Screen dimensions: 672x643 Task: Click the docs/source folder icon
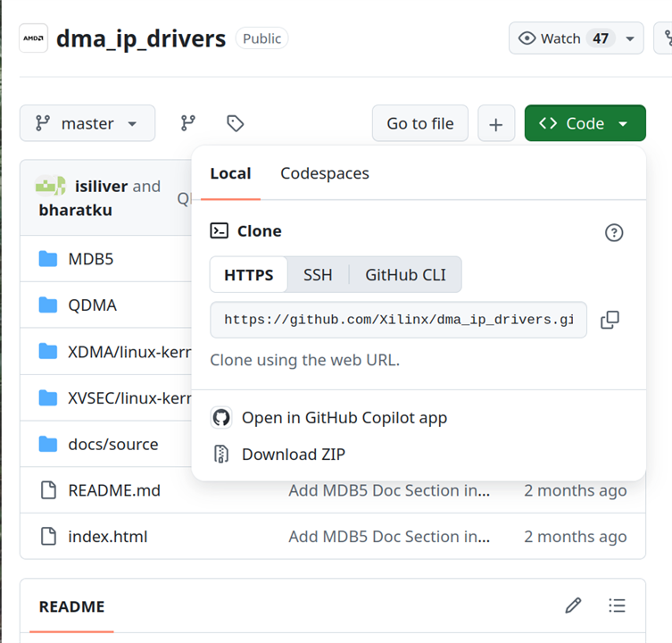[47, 444]
